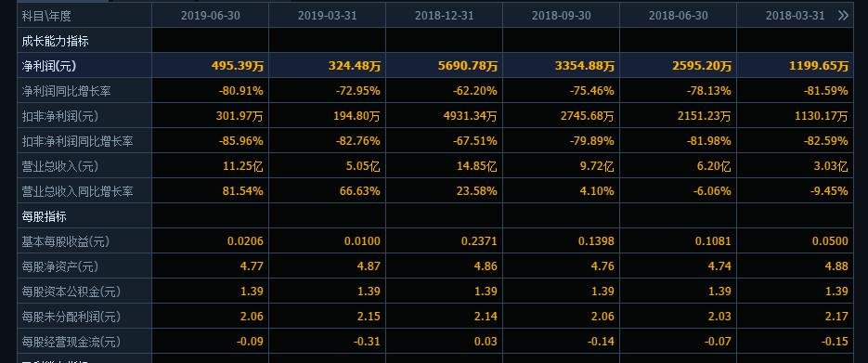Select the 基本每股收益(元) row label
868x363 pixels.
point(65,241)
